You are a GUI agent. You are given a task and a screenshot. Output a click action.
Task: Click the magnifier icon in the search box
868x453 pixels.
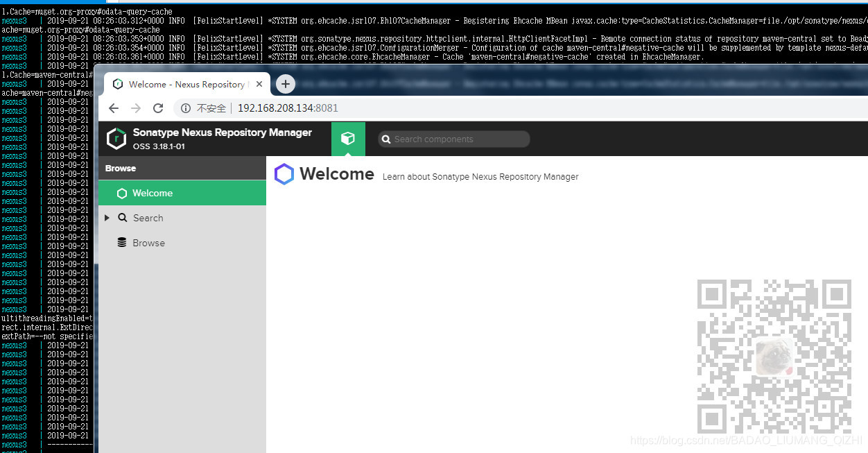click(x=387, y=139)
